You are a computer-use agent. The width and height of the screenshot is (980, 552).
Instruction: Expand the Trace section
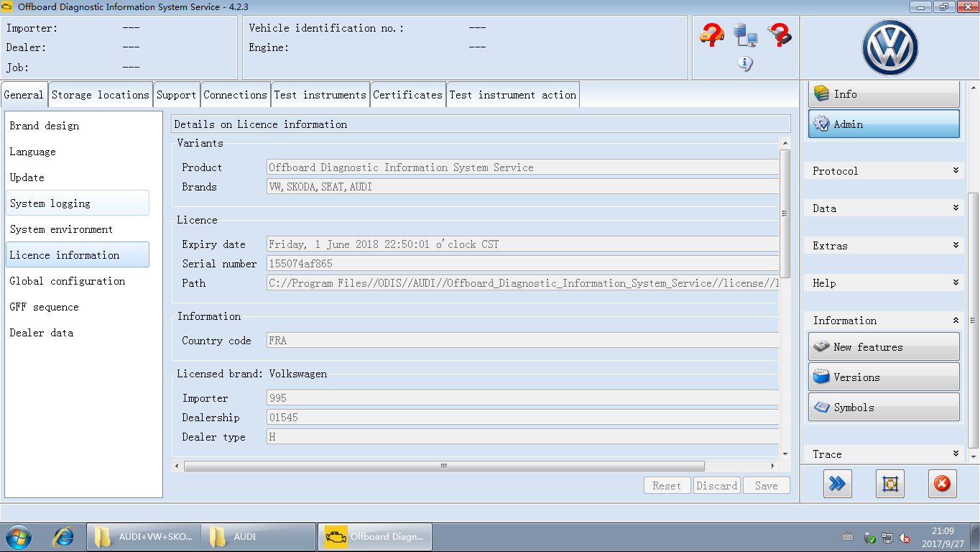click(x=885, y=454)
